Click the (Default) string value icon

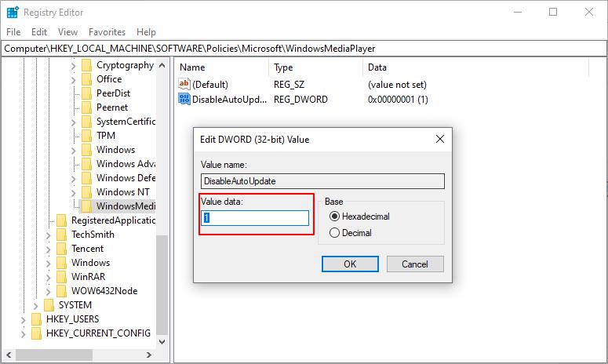pos(184,84)
